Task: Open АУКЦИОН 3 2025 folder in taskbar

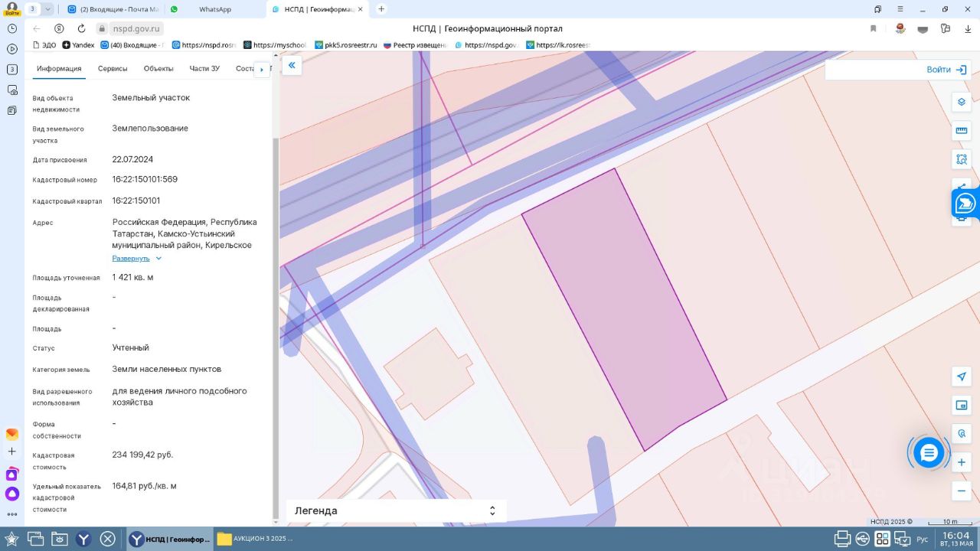Action: click(255, 539)
